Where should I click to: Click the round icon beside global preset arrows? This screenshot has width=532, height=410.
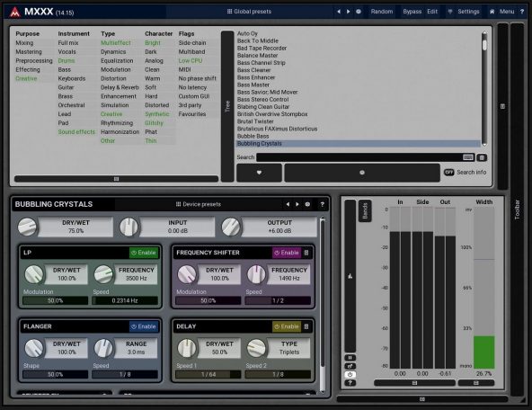point(359,12)
